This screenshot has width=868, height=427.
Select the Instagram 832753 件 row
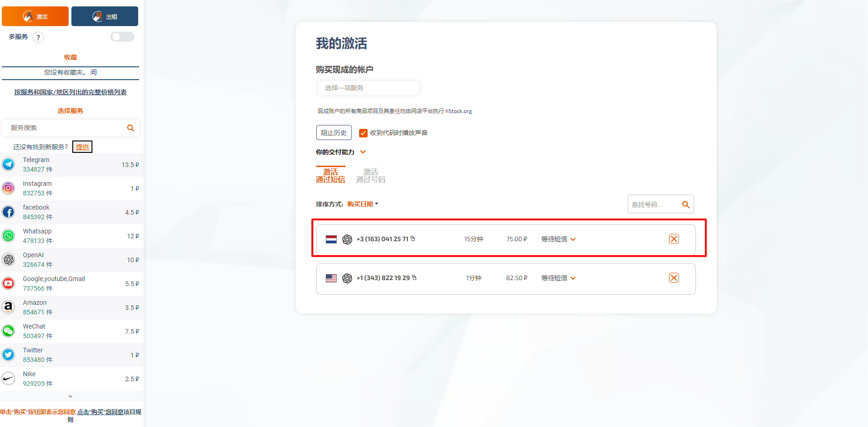point(72,189)
